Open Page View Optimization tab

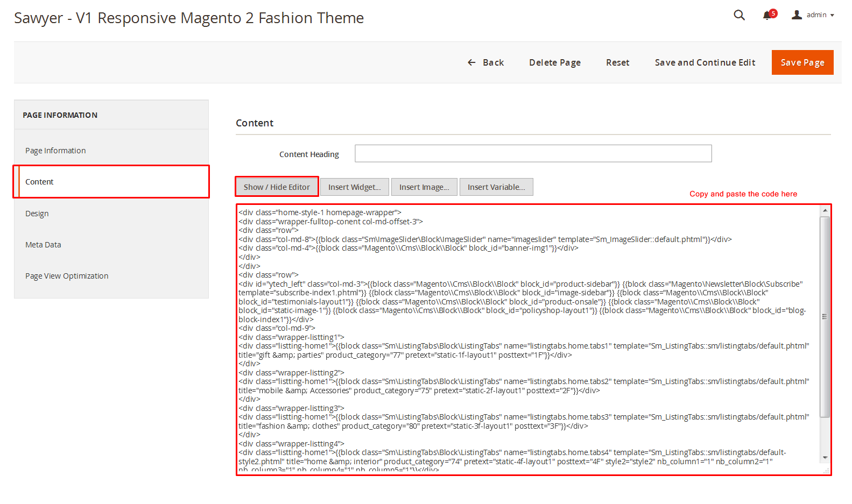click(x=111, y=276)
